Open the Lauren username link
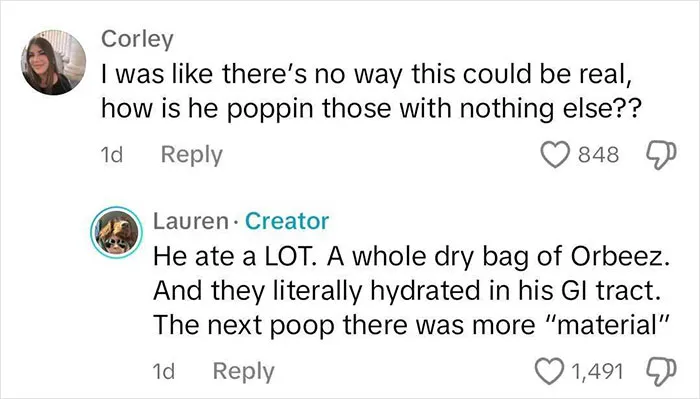 [x=190, y=221]
